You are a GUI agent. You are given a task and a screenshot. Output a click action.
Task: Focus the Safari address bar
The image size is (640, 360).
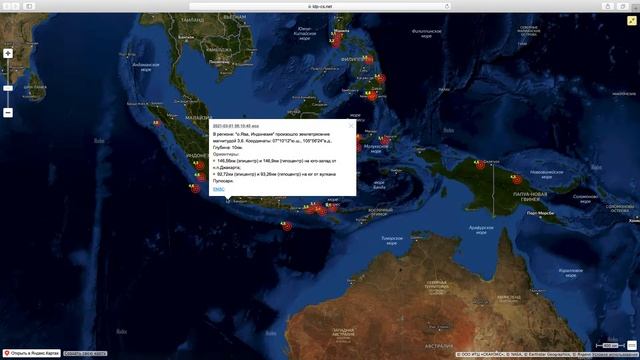(320, 6)
